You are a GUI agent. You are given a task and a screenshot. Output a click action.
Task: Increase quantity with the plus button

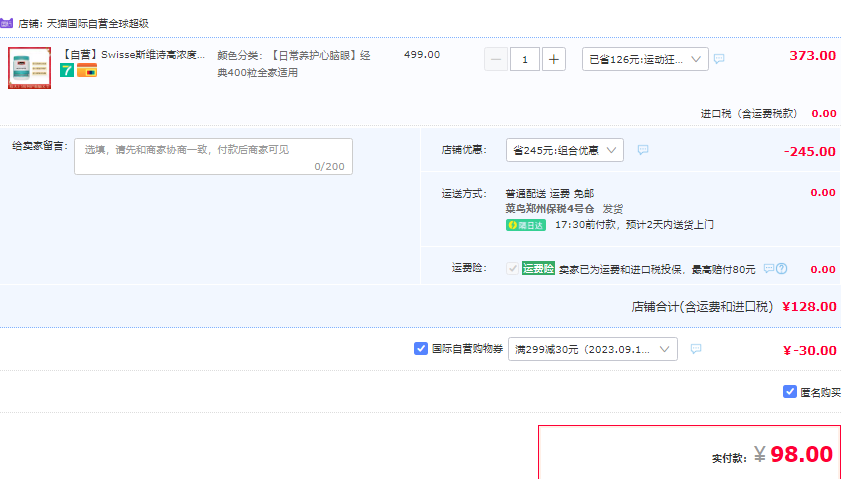coord(553,59)
